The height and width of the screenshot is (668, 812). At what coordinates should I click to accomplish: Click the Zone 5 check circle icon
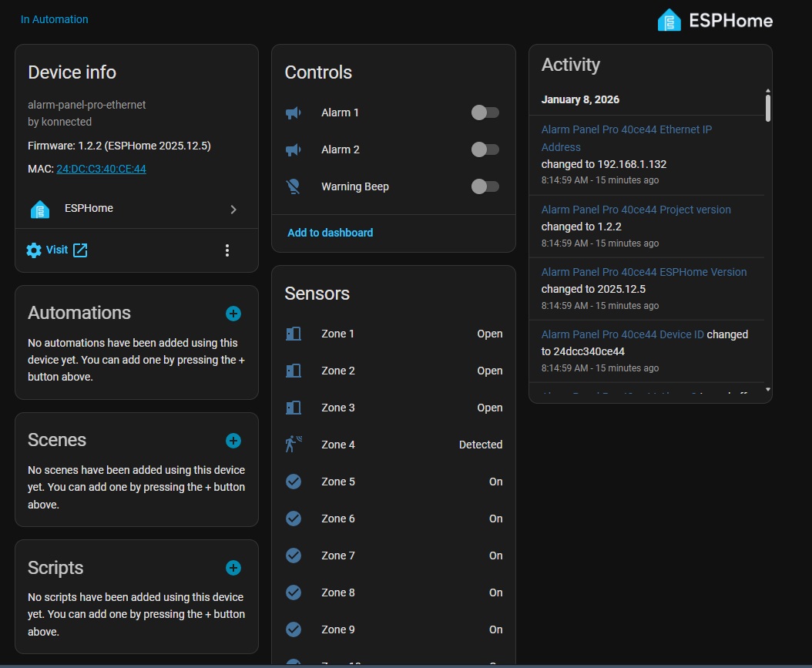[x=294, y=482]
